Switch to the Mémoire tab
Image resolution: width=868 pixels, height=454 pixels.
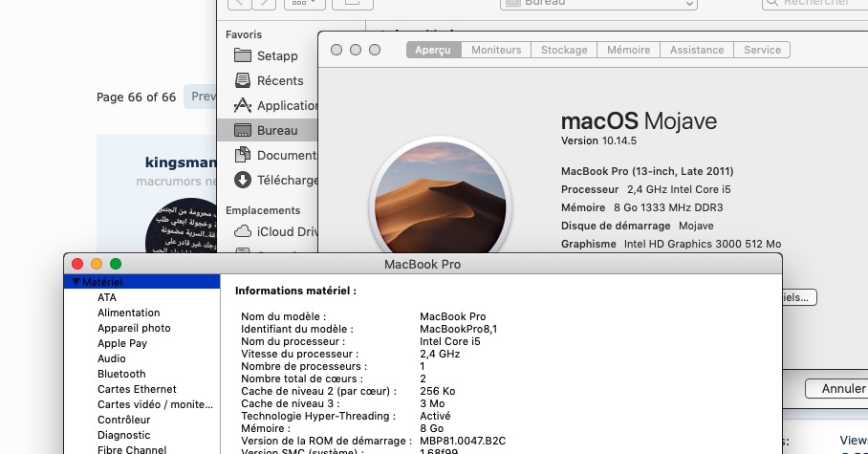tap(628, 50)
